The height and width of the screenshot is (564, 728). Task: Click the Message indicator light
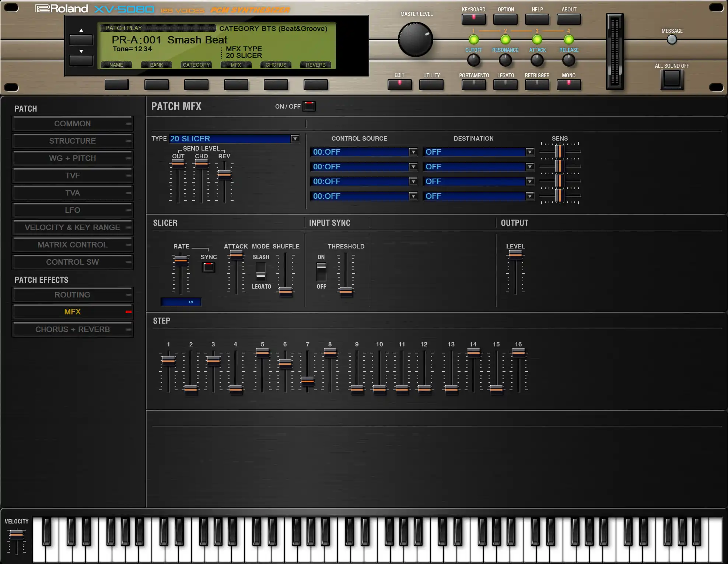[672, 40]
